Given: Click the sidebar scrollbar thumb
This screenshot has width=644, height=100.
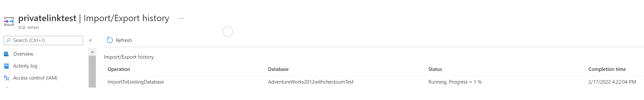Looking at the screenshot, I should [x=92, y=72].
